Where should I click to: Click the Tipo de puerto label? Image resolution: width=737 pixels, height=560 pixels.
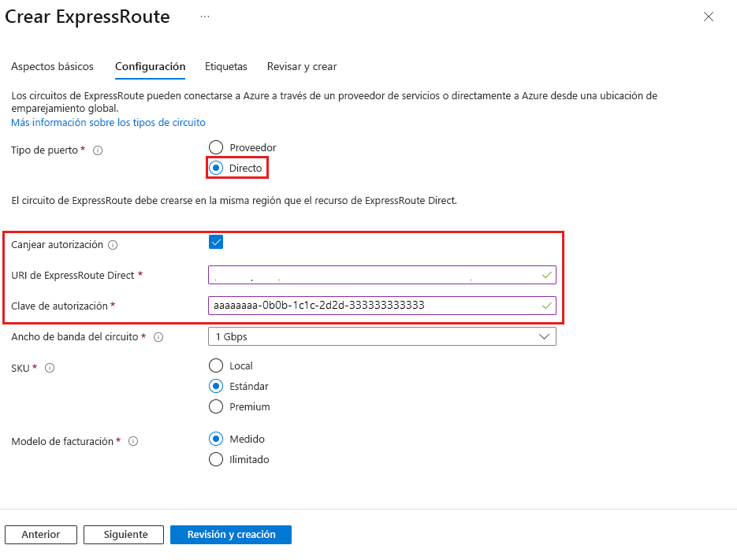[45, 150]
